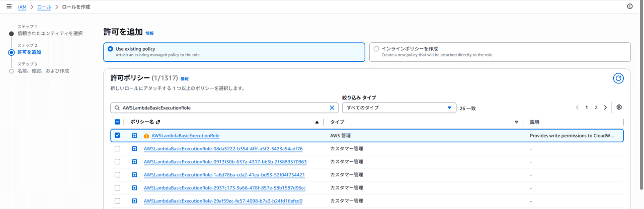
Task: Click the 26 一致 match count
Action: pos(467,108)
